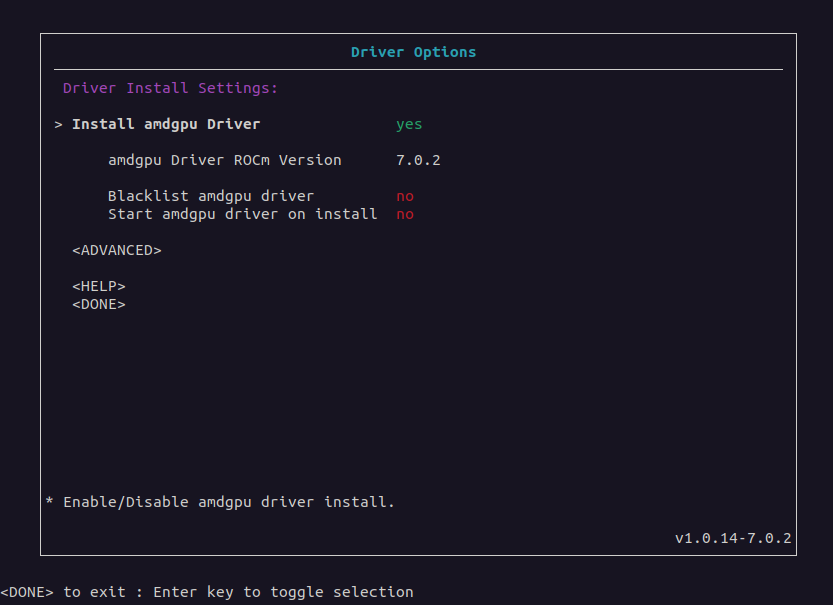The height and width of the screenshot is (605, 833).
Task: Click the 'Driver Options' window title
Action: tap(413, 52)
